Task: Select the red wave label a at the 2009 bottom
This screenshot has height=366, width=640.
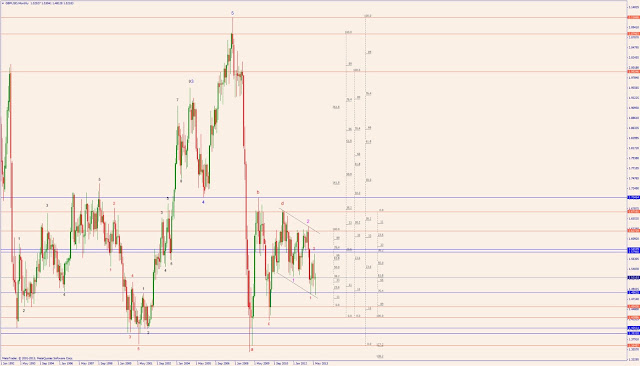Action: click(252, 349)
